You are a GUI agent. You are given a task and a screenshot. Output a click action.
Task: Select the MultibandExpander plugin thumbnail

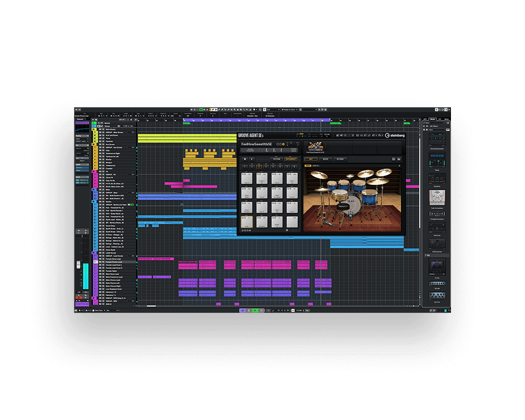[x=437, y=140]
